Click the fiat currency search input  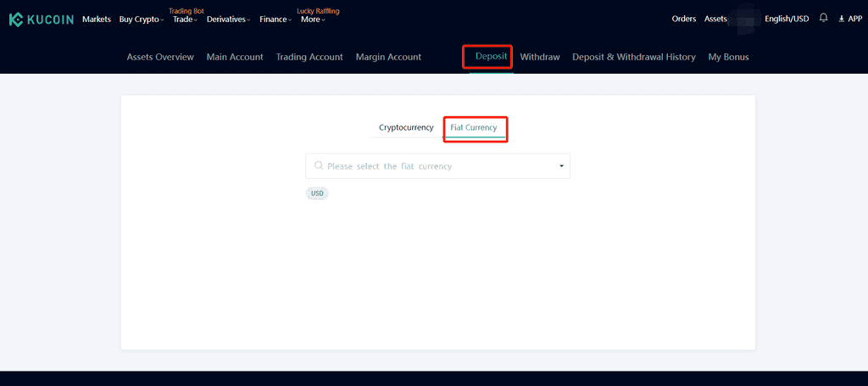(438, 166)
